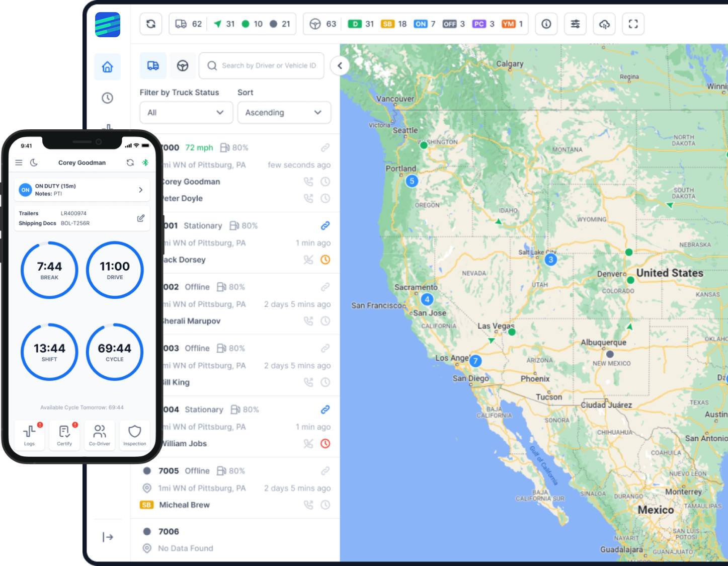This screenshot has height=566, width=728.
Task: Open the Filter by Truck Status dropdown
Action: [186, 113]
